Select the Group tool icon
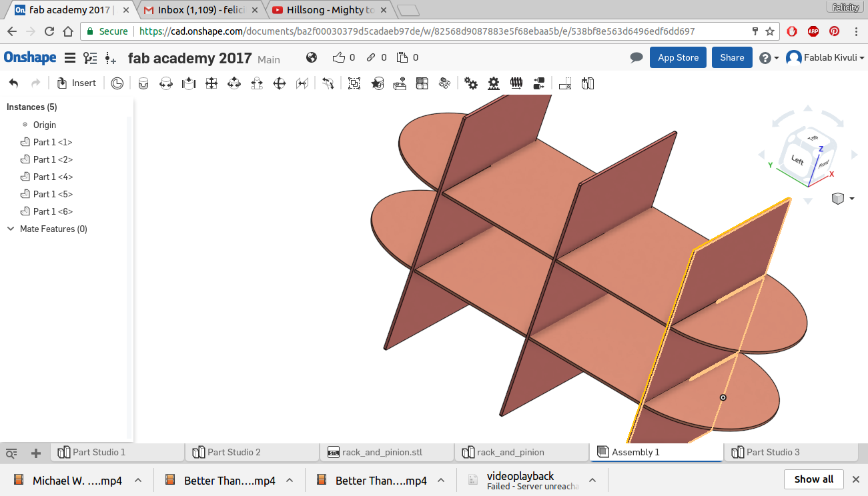This screenshot has width=868, height=496. click(354, 83)
